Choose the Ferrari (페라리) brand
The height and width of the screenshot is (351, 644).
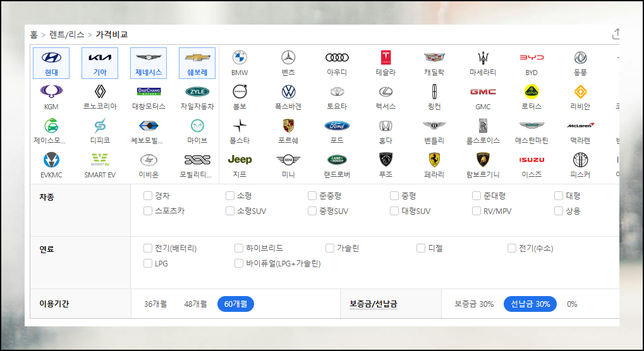(x=435, y=160)
